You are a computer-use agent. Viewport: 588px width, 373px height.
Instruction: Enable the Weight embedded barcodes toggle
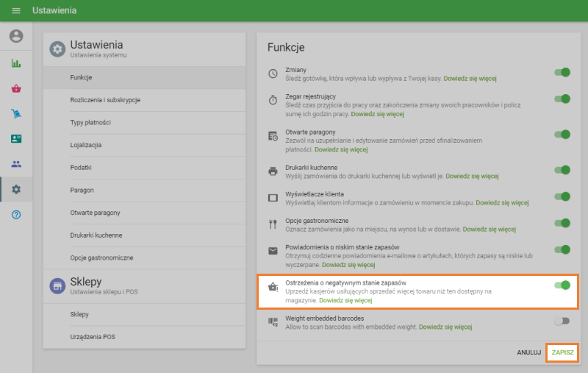[562, 321]
